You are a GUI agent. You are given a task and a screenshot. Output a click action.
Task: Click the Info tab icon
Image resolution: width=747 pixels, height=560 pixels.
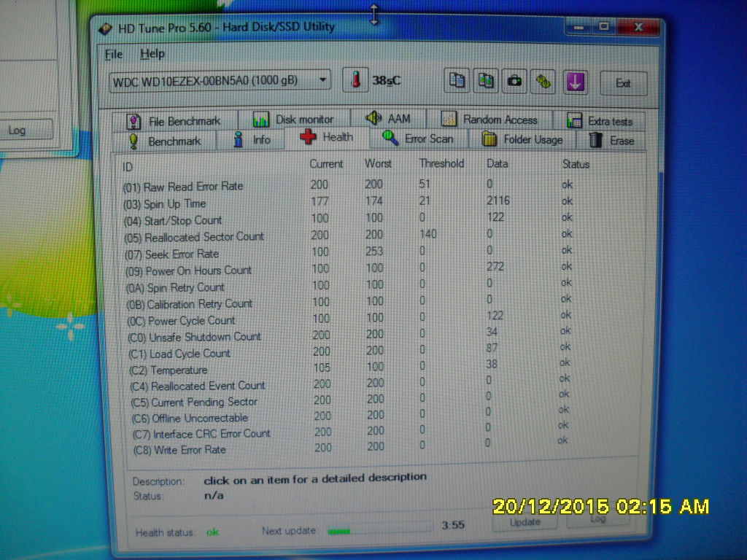(239, 139)
